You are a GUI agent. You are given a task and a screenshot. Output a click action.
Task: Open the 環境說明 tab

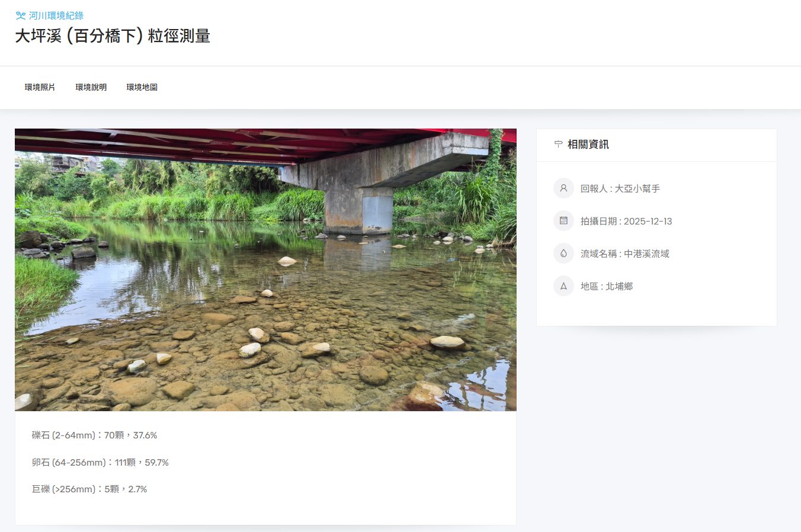(91, 87)
